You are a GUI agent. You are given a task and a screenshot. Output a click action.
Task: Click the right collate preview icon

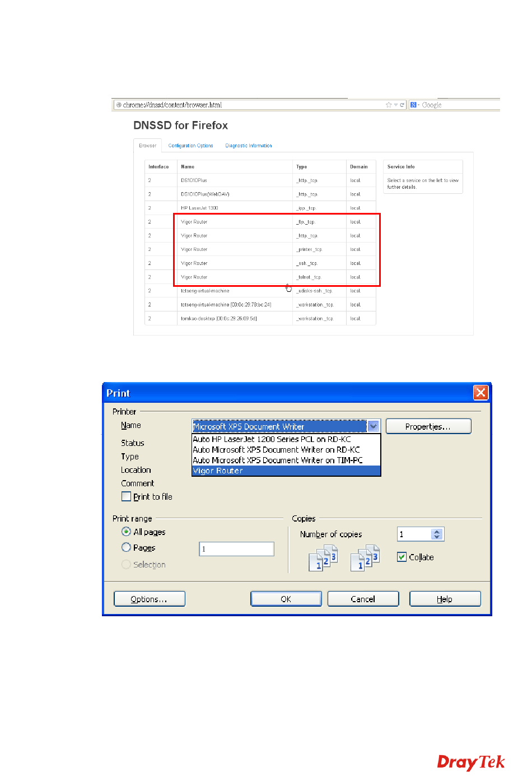point(365,559)
